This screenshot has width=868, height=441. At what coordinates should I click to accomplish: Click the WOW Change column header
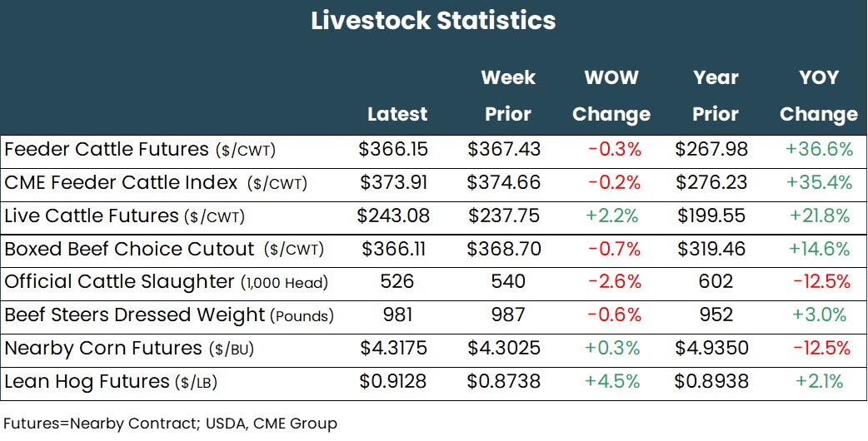tap(611, 96)
